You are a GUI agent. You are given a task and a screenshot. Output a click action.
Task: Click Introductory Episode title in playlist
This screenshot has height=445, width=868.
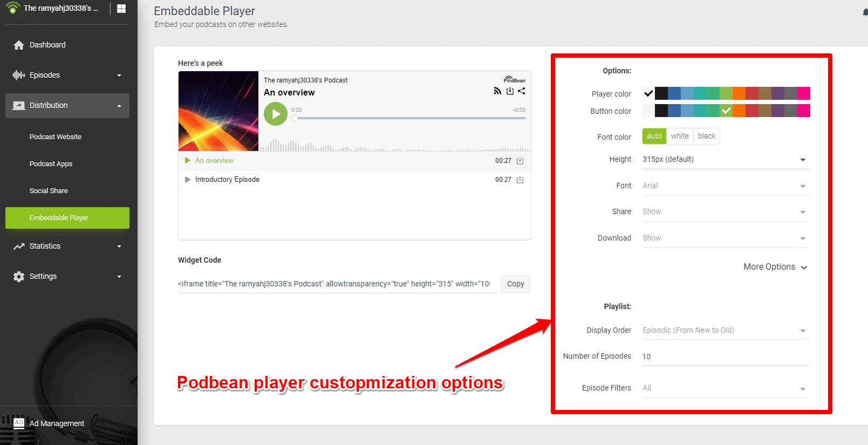tap(227, 180)
